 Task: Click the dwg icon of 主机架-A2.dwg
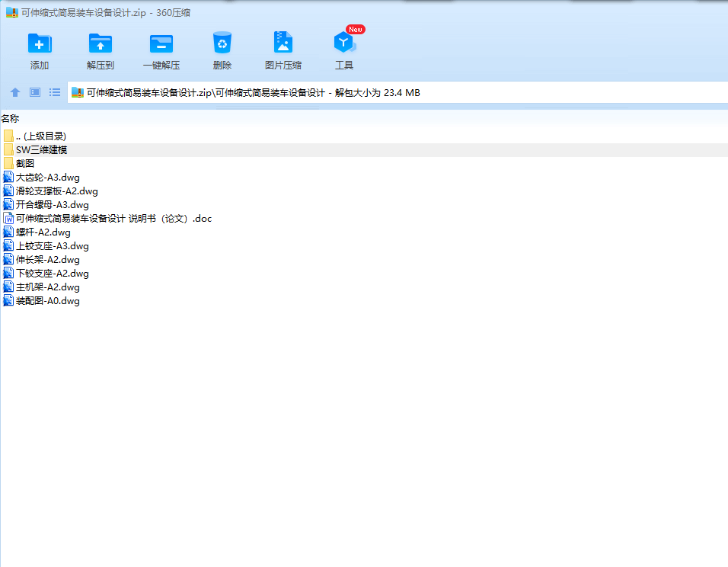[x=8, y=287]
